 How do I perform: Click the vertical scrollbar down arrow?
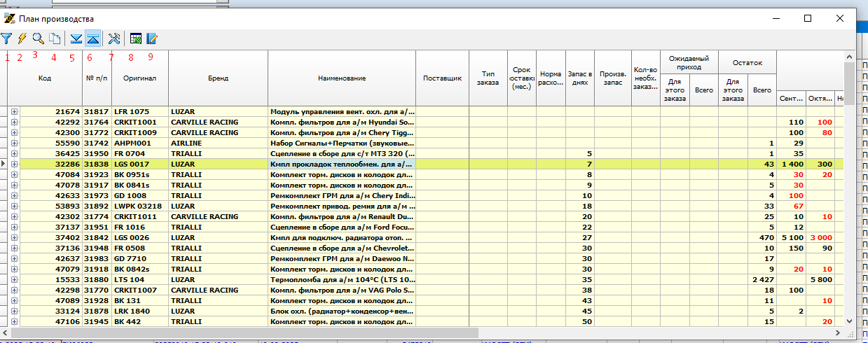coord(849,321)
